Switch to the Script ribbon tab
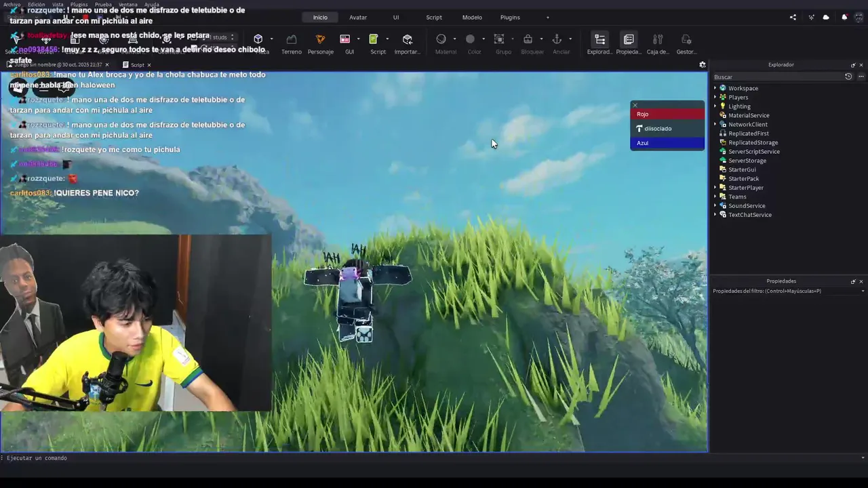Screen dimensions: 868x488 click(434, 18)
